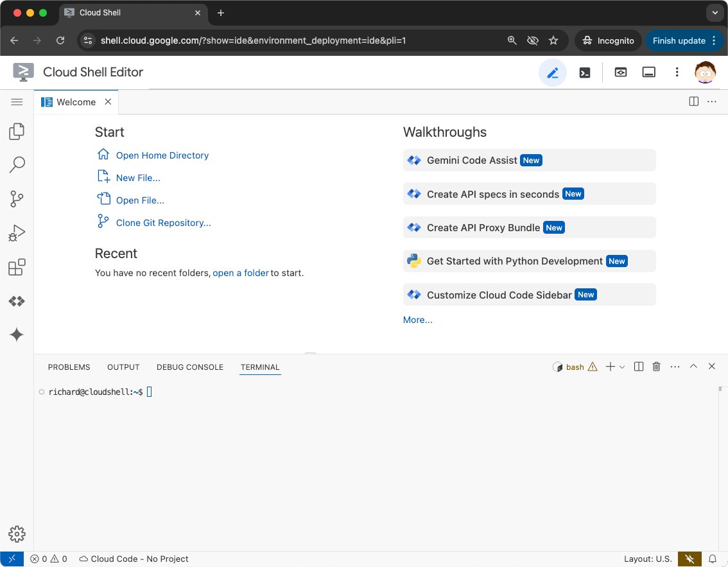This screenshot has height=567, width=728.
Task: Open the browser tab search dropdown
Action: 715,13
